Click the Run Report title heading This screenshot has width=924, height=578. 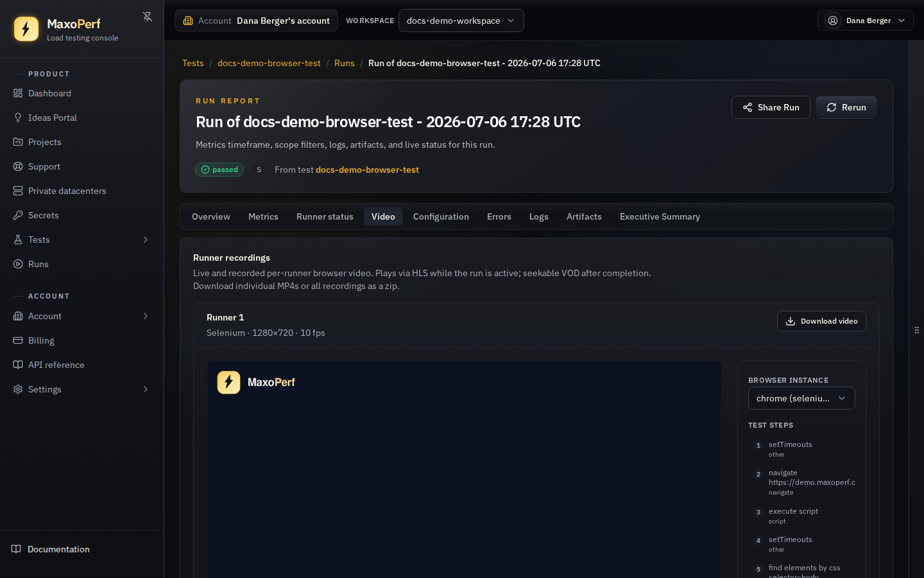(388, 122)
